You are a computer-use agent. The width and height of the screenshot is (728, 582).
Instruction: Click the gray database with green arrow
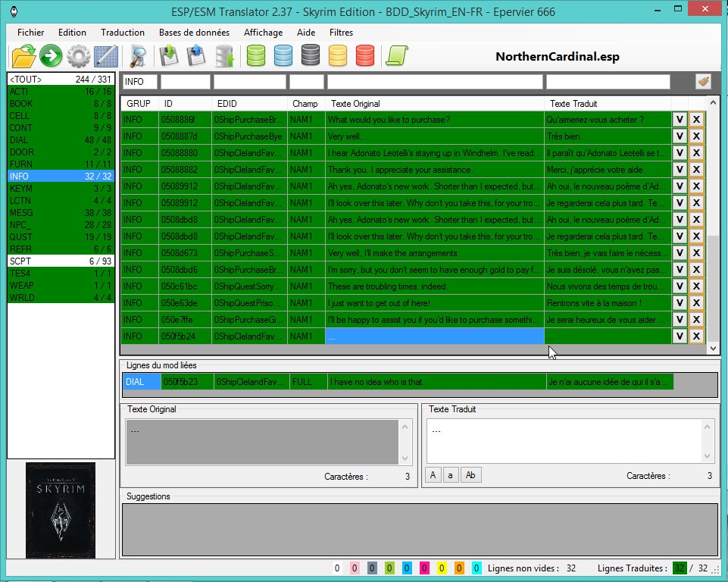(225, 56)
